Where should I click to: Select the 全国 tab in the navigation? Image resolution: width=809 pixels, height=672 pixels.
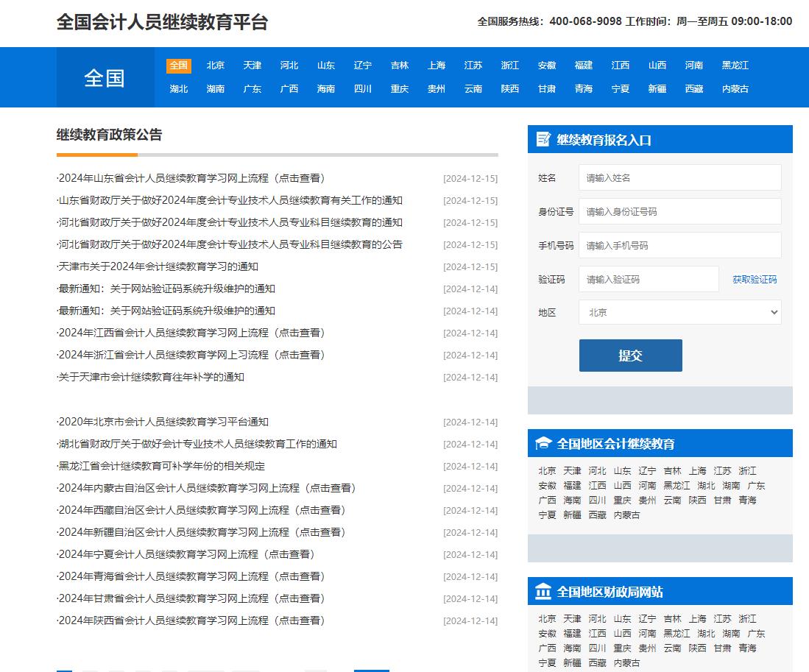(179, 66)
